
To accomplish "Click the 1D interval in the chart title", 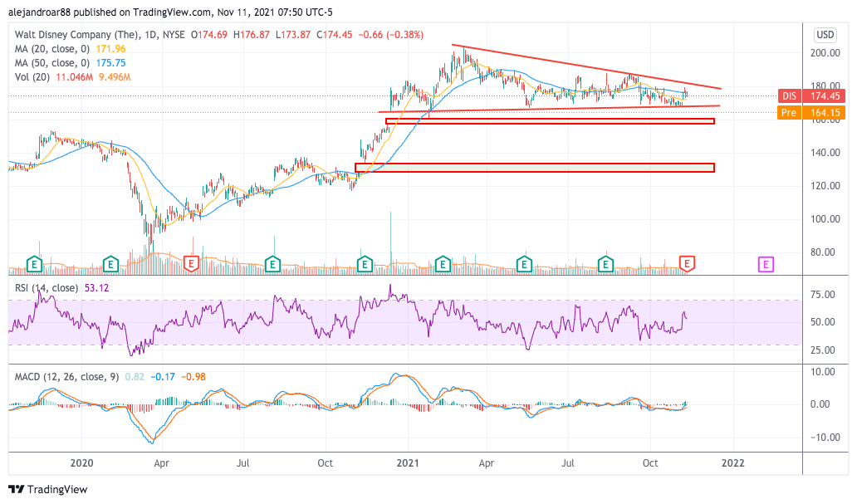I will [x=150, y=34].
